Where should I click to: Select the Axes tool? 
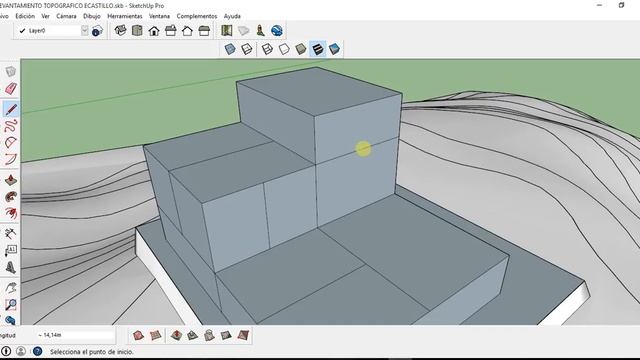click(11, 233)
